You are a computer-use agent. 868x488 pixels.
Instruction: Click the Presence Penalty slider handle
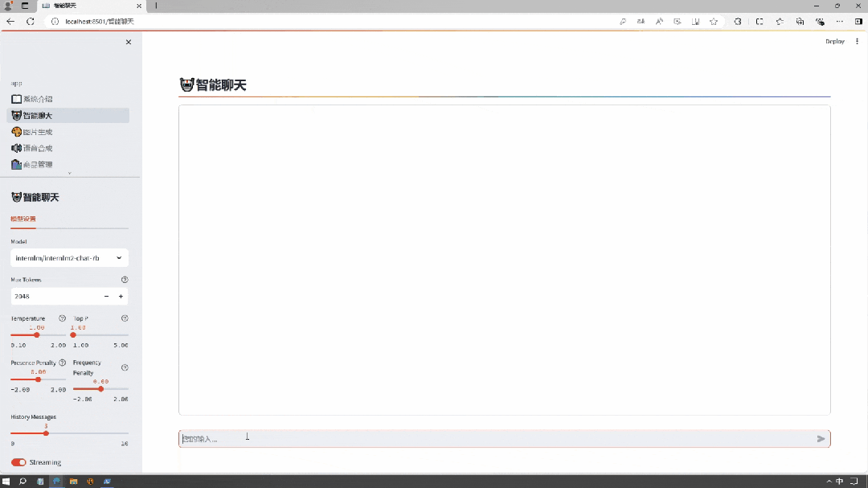39,379
